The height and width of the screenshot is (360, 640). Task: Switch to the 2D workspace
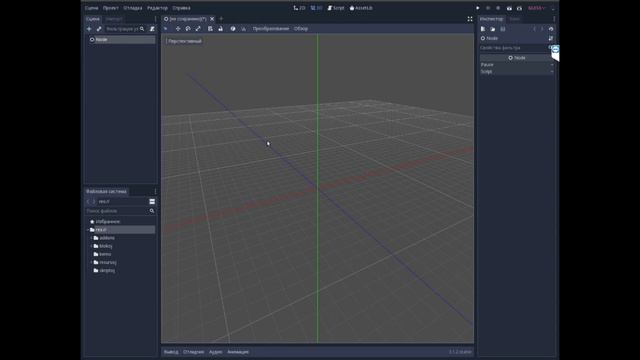tap(299, 8)
